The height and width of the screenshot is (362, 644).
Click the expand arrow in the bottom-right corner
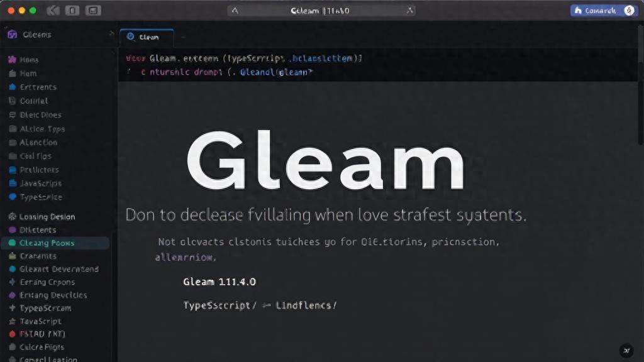point(626,351)
